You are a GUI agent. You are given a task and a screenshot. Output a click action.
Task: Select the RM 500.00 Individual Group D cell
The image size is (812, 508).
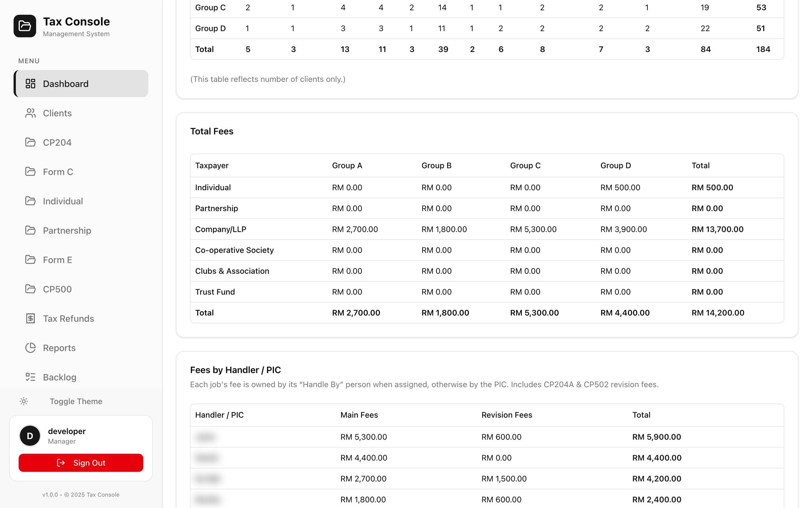coord(620,188)
